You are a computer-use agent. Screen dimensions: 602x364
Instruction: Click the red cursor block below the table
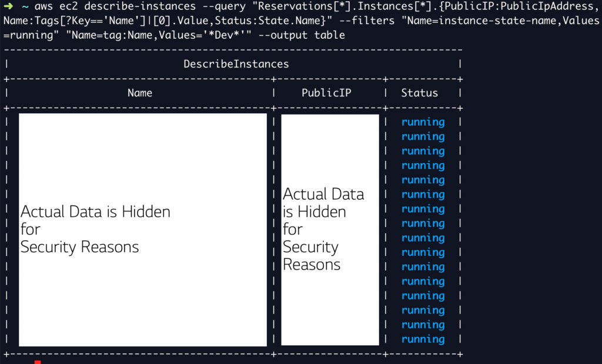[38, 362]
